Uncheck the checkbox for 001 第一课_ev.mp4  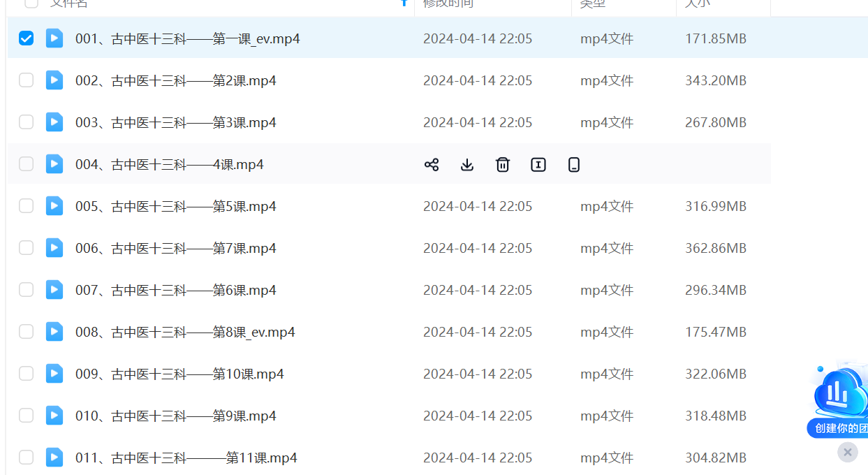pos(26,38)
